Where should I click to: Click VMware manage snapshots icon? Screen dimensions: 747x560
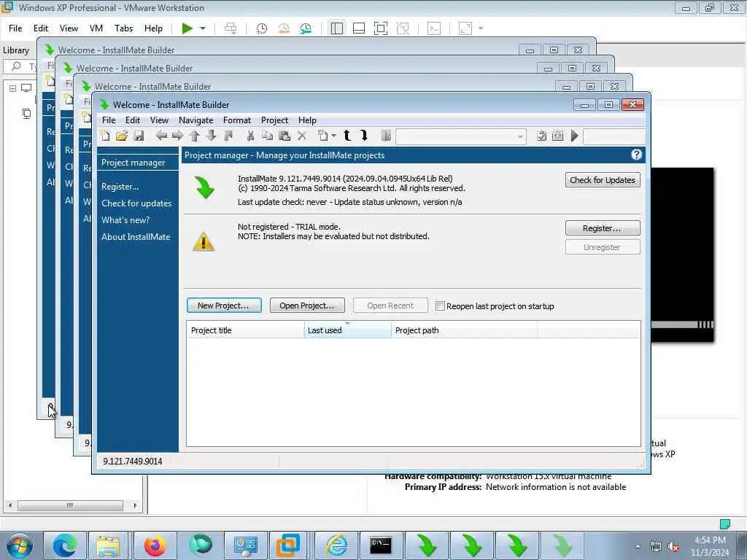tap(306, 28)
